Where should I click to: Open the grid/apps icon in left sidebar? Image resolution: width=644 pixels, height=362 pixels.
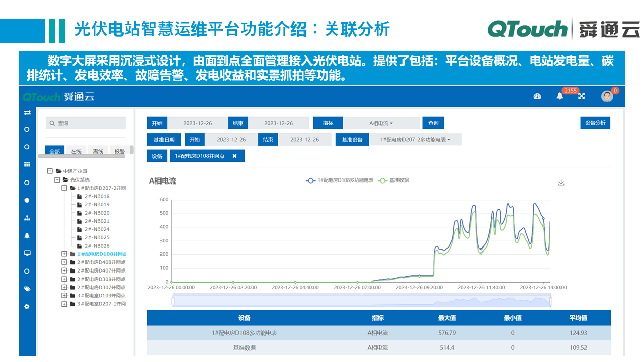(x=28, y=165)
